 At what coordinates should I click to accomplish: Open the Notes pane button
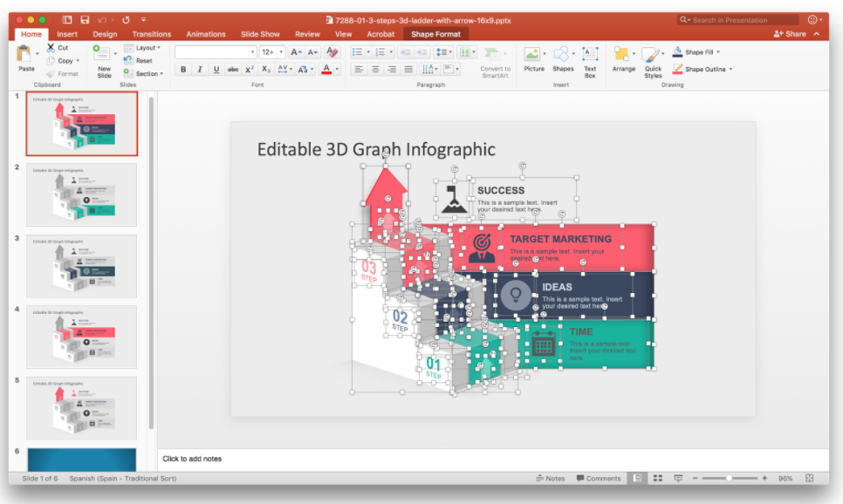point(550,478)
